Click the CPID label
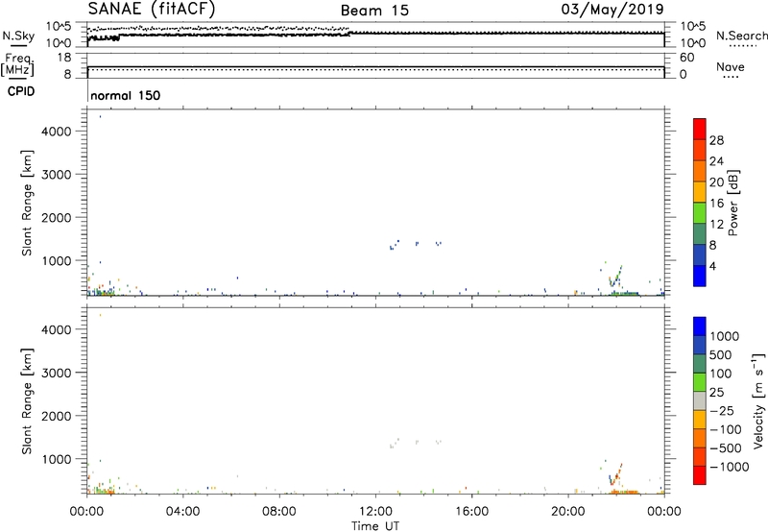Screen dimensions: 768x532 21,91
